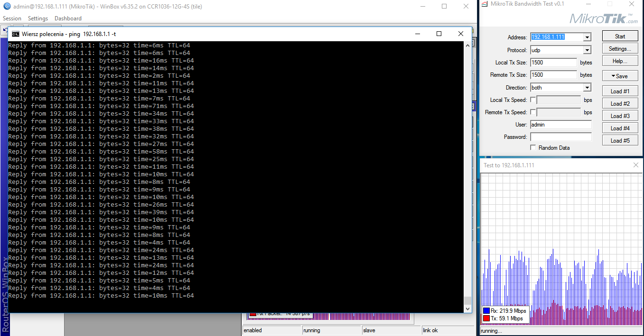
Task: Click the blue Rx legend color box
Action: coord(486,311)
